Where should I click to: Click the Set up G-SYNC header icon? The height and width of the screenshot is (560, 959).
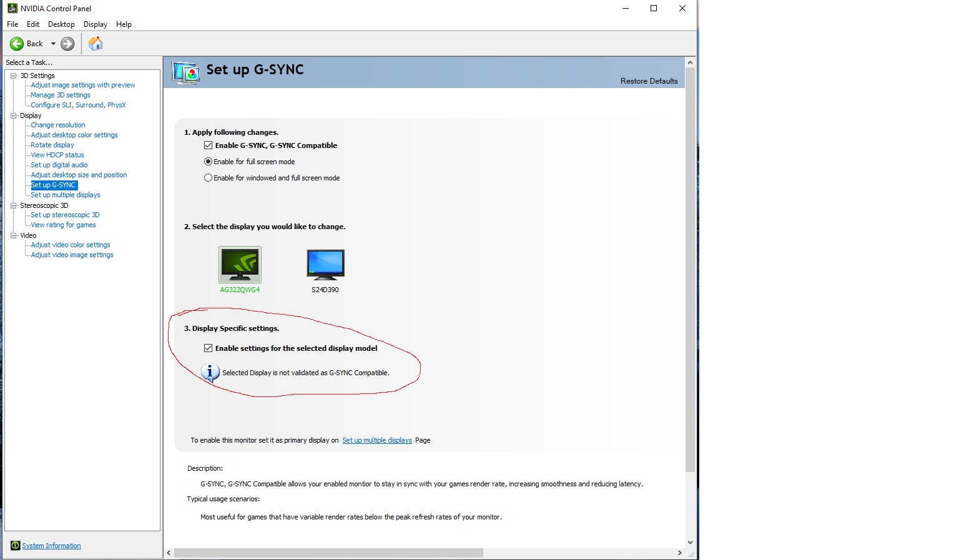click(x=186, y=73)
